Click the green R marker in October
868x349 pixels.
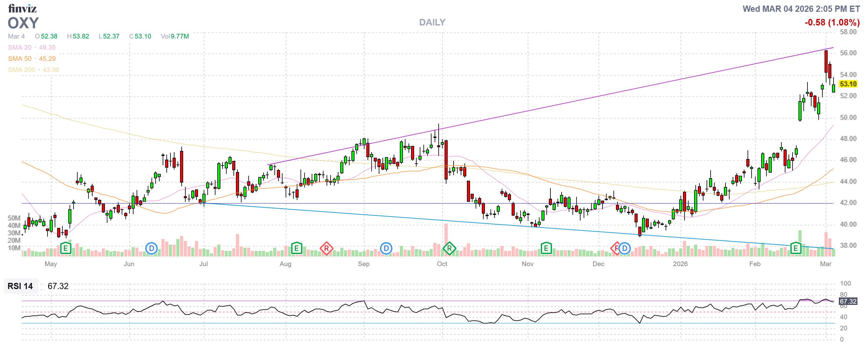pyautogui.click(x=449, y=249)
